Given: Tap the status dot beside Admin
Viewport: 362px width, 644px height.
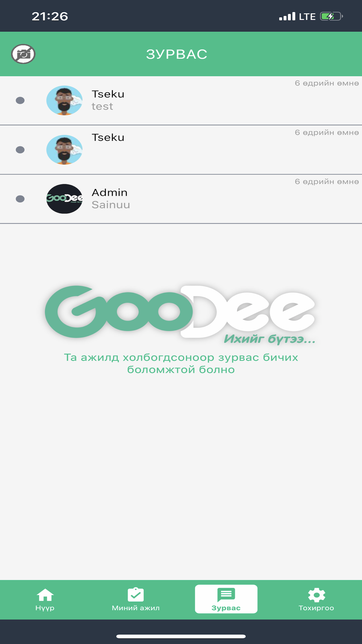Looking at the screenshot, I should (x=20, y=199).
